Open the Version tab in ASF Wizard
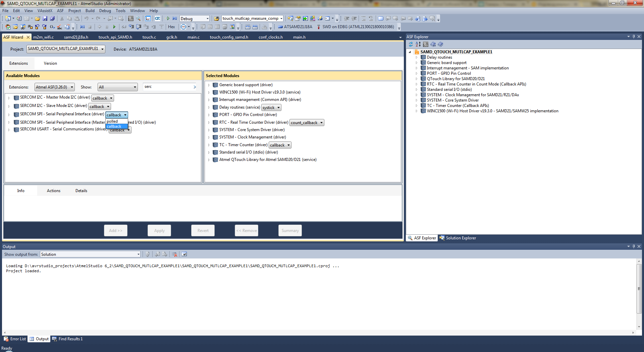 point(50,63)
